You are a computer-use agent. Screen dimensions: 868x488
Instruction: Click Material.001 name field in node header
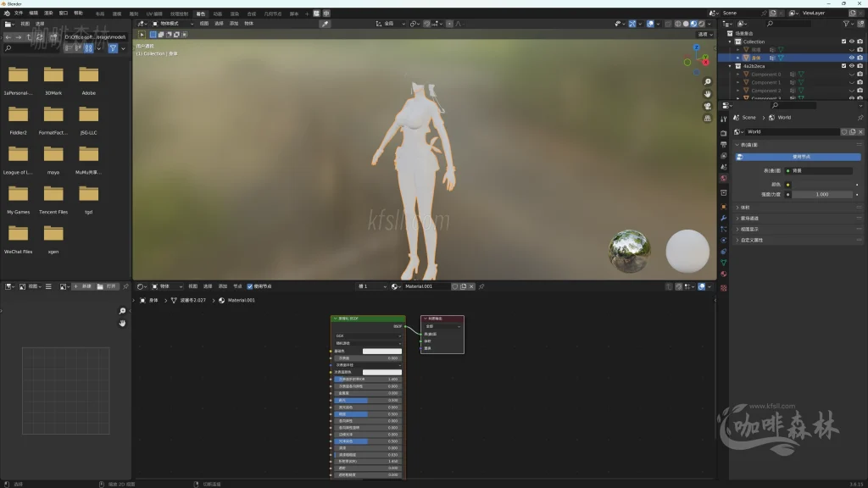tap(426, 286)
